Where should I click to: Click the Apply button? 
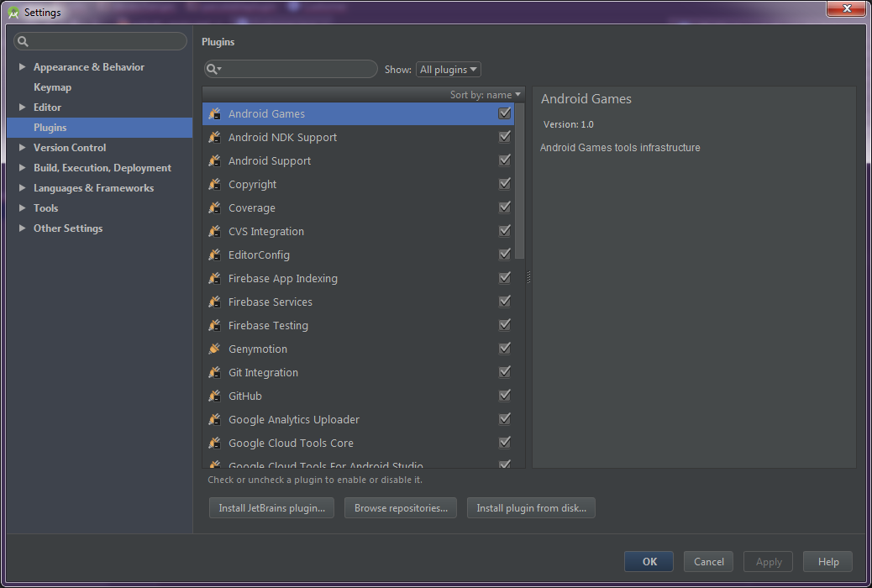point(769,562)
